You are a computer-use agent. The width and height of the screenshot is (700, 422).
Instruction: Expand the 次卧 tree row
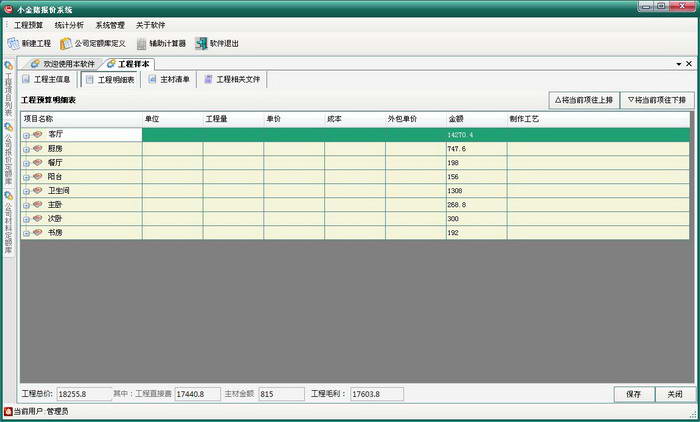[x=26, y=219]
